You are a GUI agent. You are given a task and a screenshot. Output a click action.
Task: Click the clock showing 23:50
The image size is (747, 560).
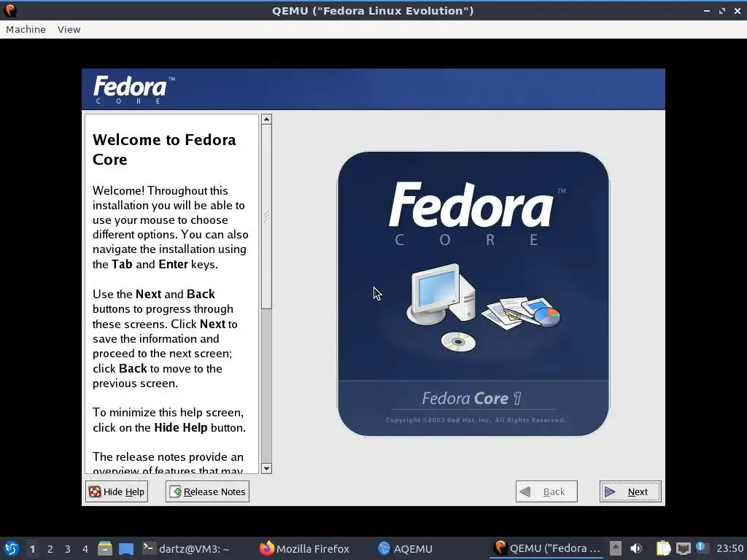729,548
